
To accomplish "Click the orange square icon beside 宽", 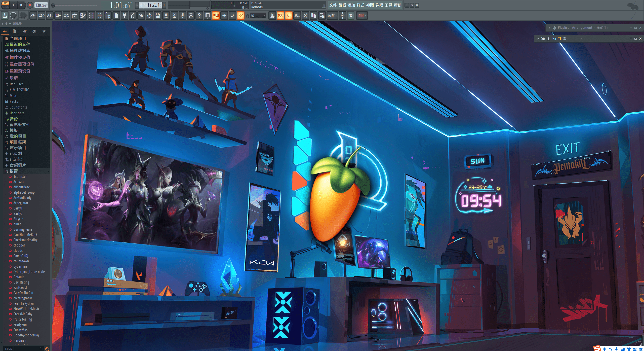I will click(x=559, y=39).
